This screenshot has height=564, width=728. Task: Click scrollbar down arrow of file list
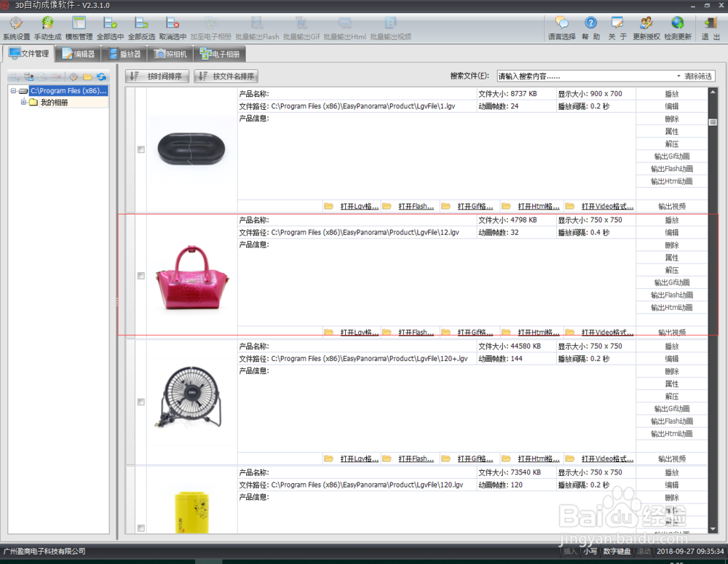[x=713, y=529]
